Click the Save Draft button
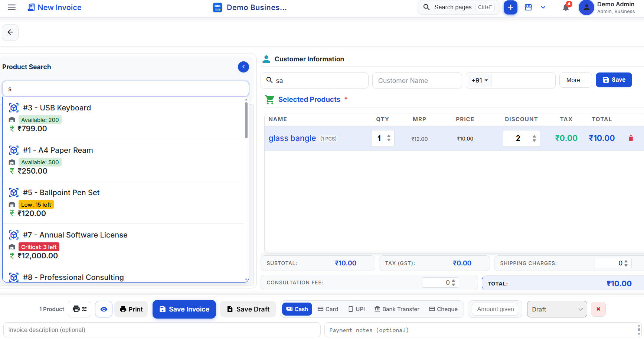Screen dimensions: 644x339 (x=248, y=309)
